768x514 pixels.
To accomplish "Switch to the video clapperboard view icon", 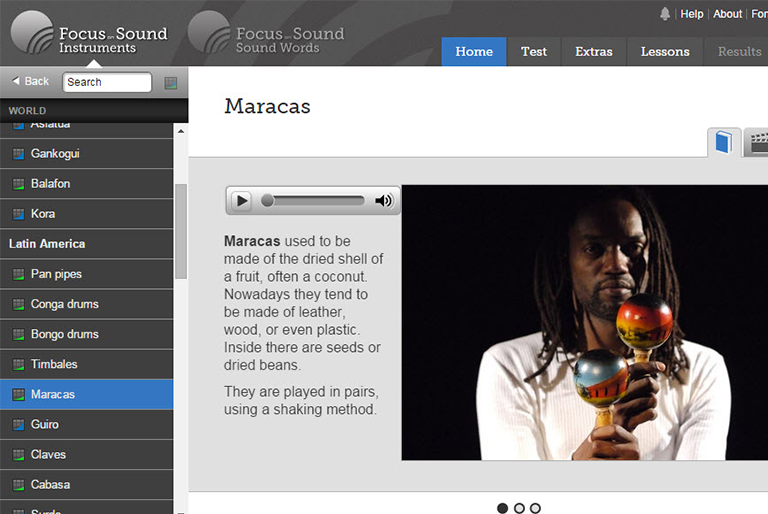I will [759, 142].
